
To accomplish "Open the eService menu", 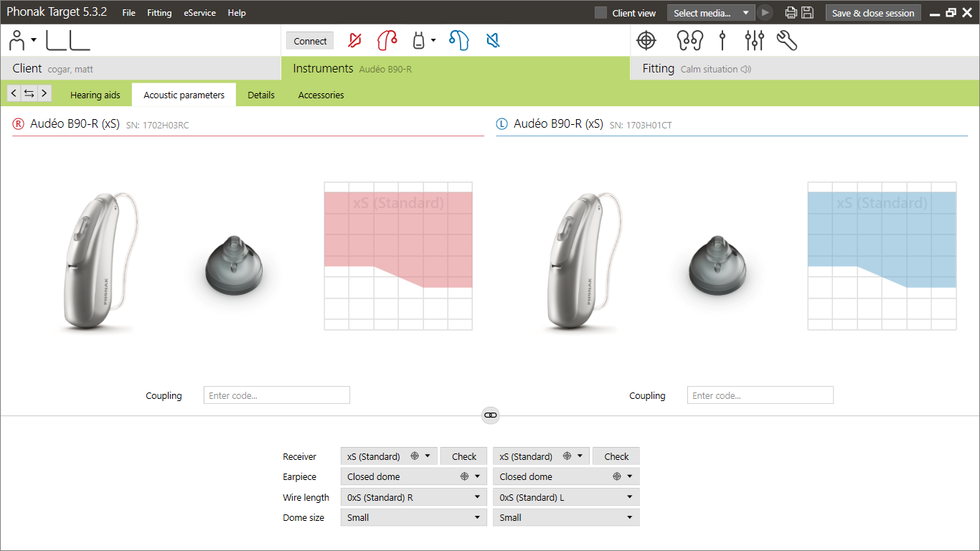I will point(199,13).
